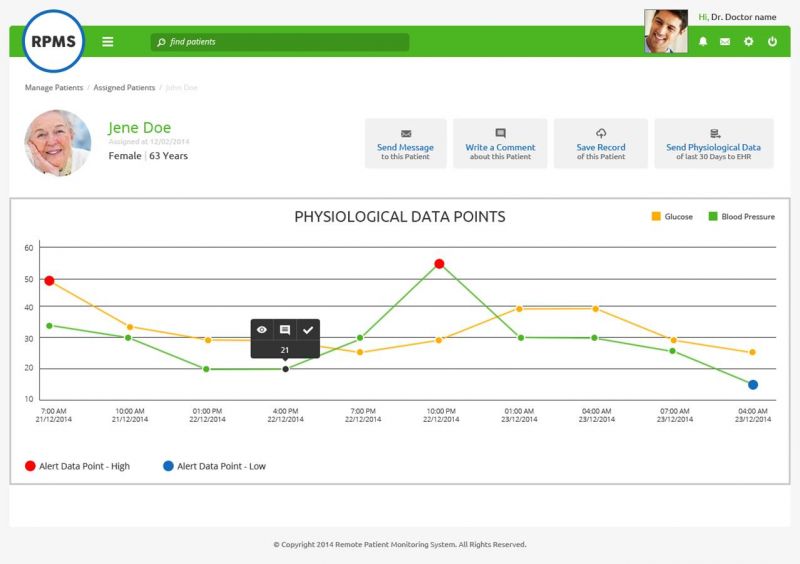The width and height of the screenshot is (800, 564).
Task: Toggle the Blood Pressure legend series
Action: [741, 216]
